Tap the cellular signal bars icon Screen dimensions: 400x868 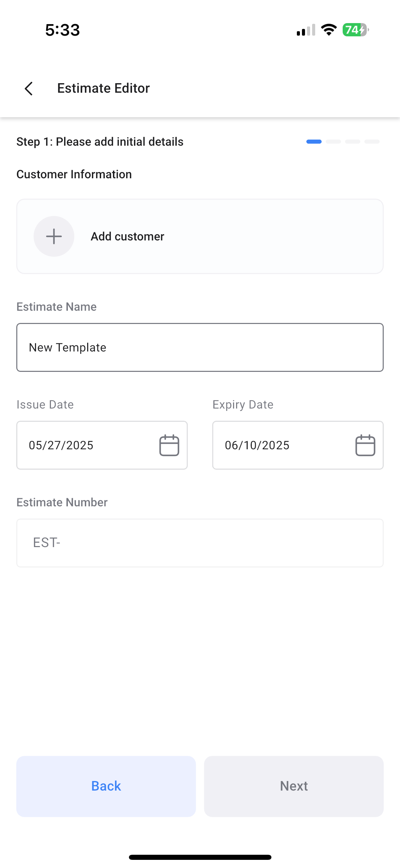pyautogui.click(x=306, y=30)
